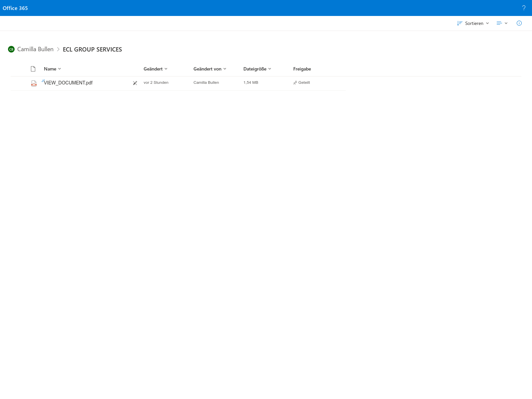This screenshot has height=399, width=532.
Task: Click the pin icon on the VIEW_DOCUMENT.pdf row
Action: pos(135,83)
